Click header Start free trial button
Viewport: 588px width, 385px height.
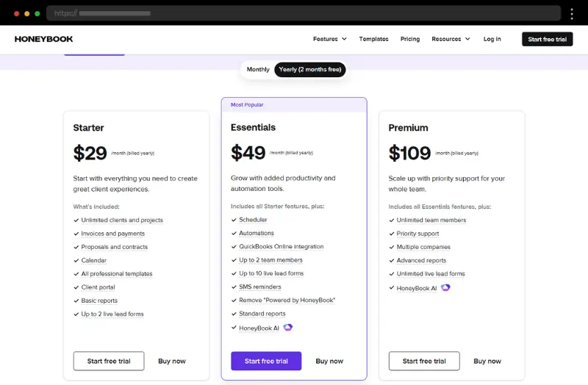[547, 40]
